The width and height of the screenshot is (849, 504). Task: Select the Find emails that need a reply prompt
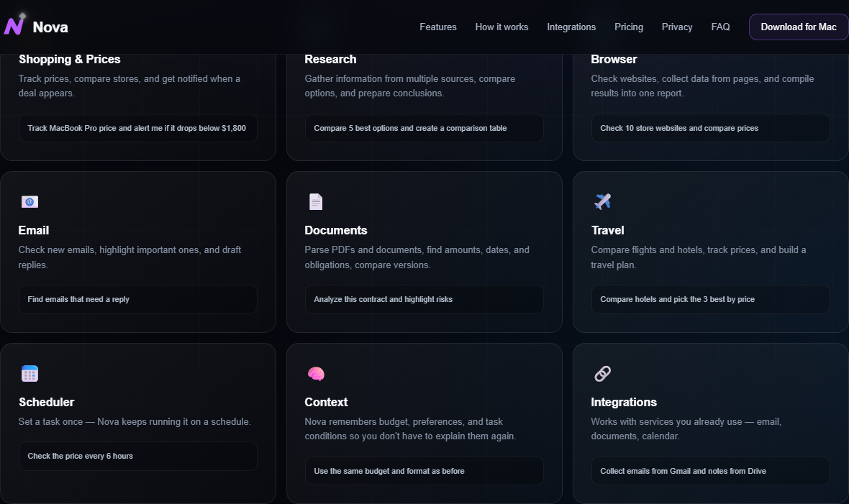tap(138, 299)
